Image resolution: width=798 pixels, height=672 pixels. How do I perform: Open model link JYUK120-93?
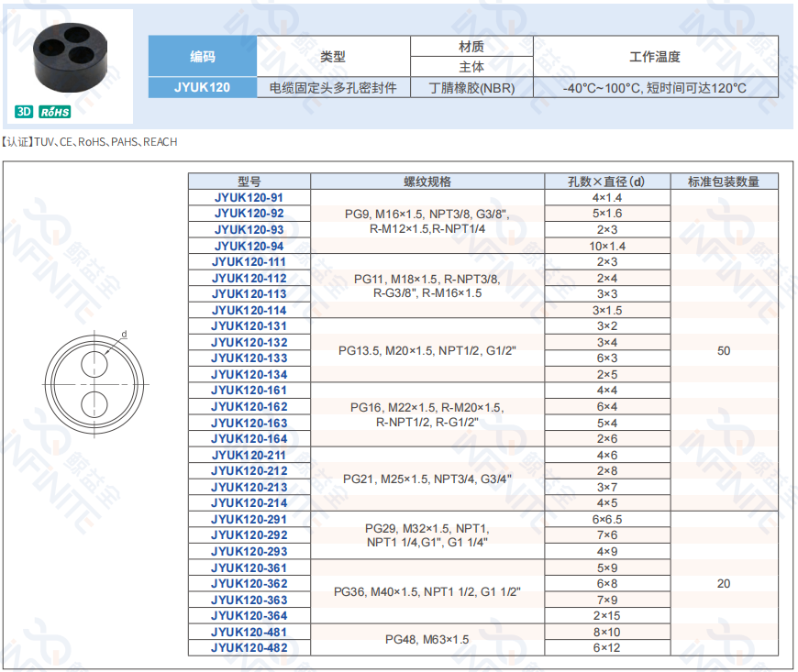pyautogui.click(x=249, y=229)
